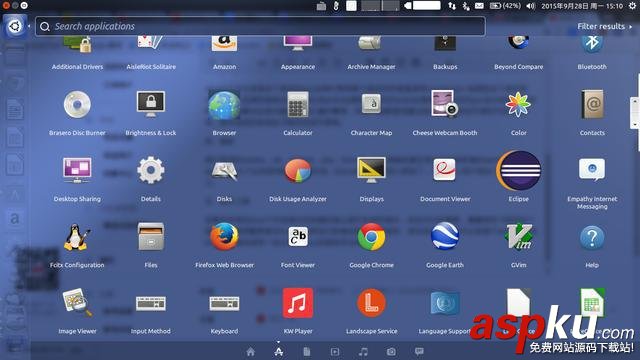Launch Firefox Web Browser
This screenshot has height=360, width=640.
224,236
